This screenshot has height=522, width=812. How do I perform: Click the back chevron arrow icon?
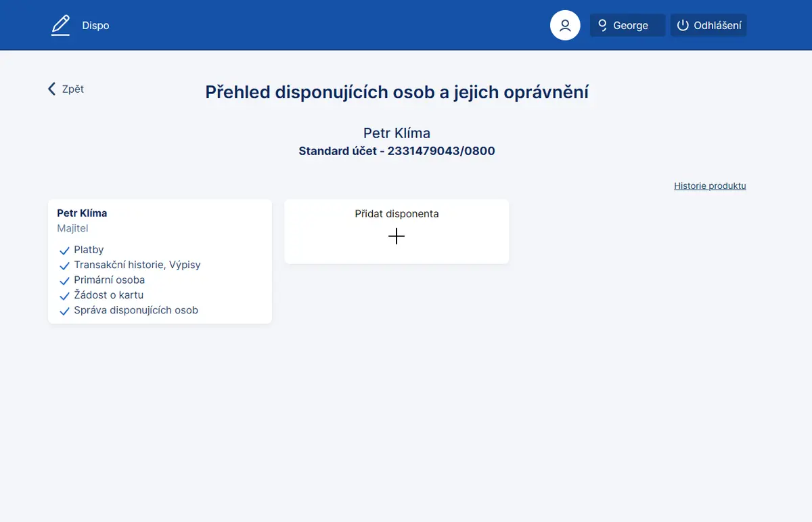point(52,89)
